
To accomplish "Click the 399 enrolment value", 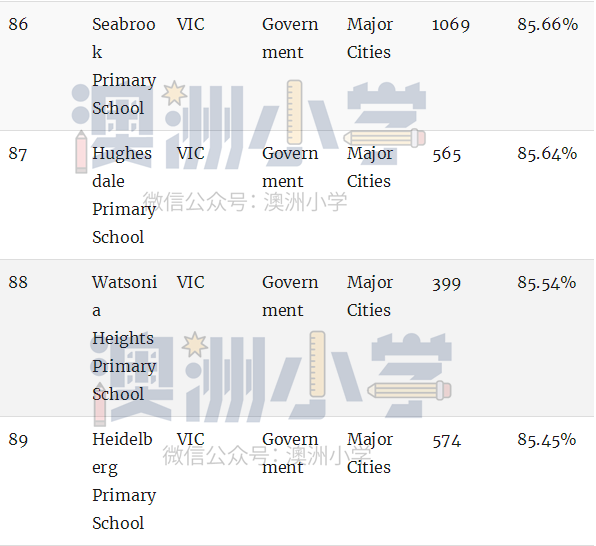I will 447,283.
